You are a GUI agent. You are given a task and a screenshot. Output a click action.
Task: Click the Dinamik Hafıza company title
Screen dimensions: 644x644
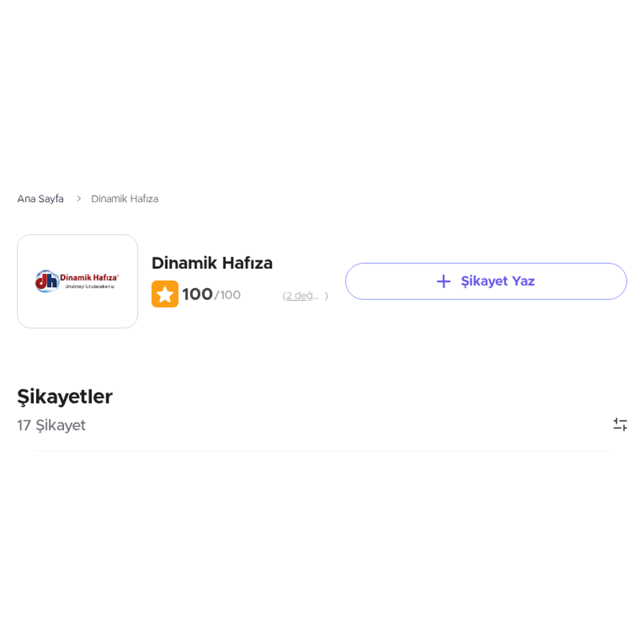[x=212, y=263]
